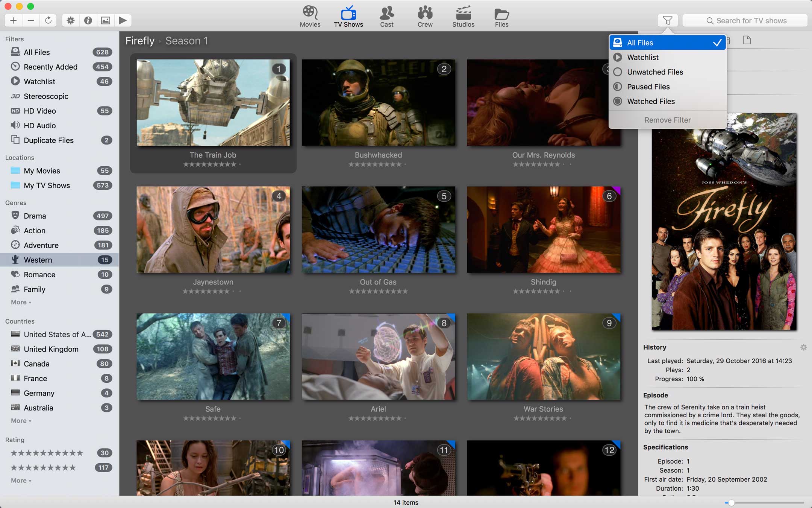Select the Drama genre
This screenshot has width=812, height=508.
[59, 216]
